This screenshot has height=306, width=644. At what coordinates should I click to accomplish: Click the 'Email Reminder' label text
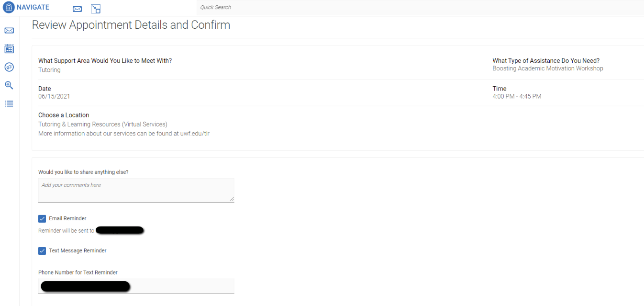pos(67,218)
